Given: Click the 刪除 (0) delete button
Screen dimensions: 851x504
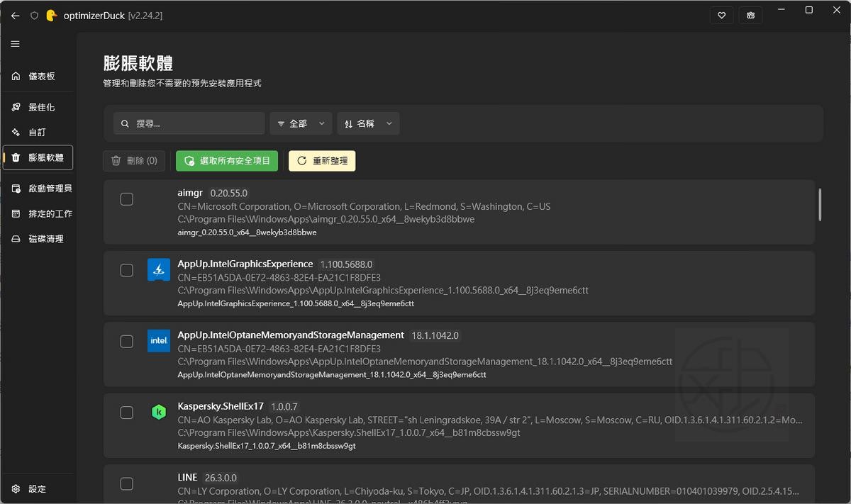Looking at the screenshot, I should tap(135, 161).
